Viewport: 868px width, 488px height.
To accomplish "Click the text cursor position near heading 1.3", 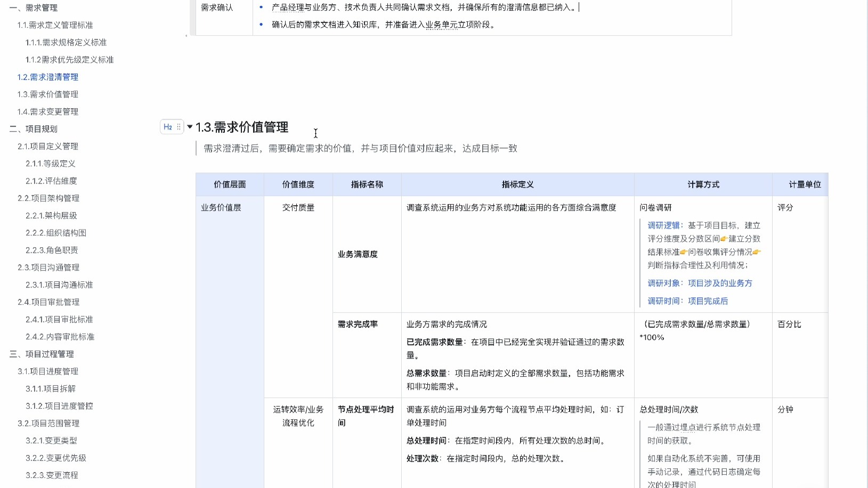I will click(315, 134).
